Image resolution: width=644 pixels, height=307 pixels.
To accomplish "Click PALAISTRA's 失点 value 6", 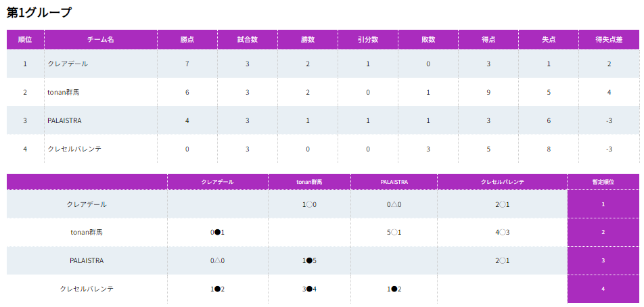I will click(x=549, y=120).
